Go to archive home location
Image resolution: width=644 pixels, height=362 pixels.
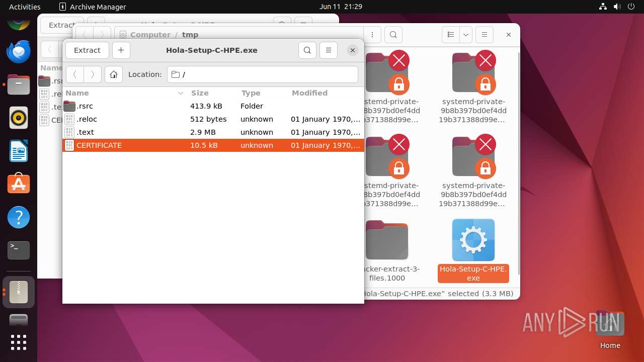[114, 74]
